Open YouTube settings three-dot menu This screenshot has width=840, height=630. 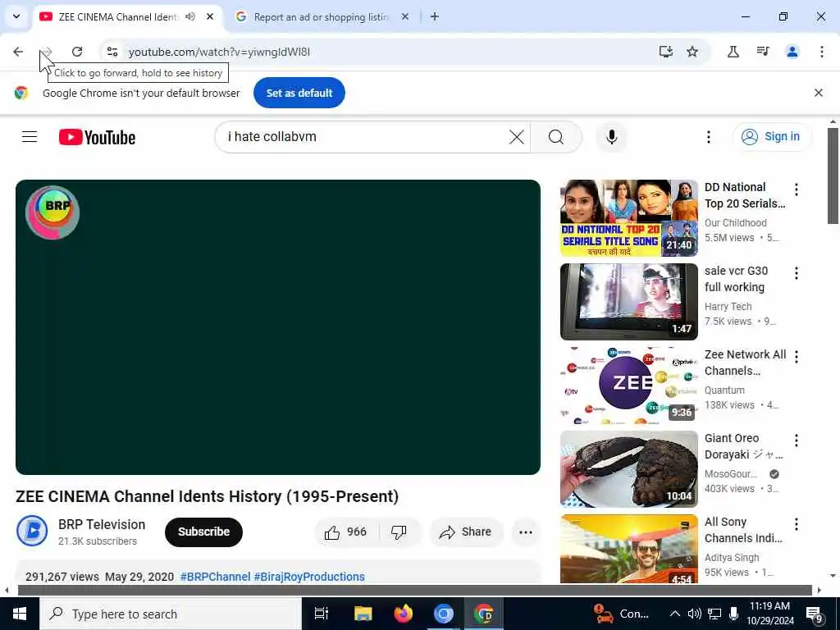click(x=708, y=137)
